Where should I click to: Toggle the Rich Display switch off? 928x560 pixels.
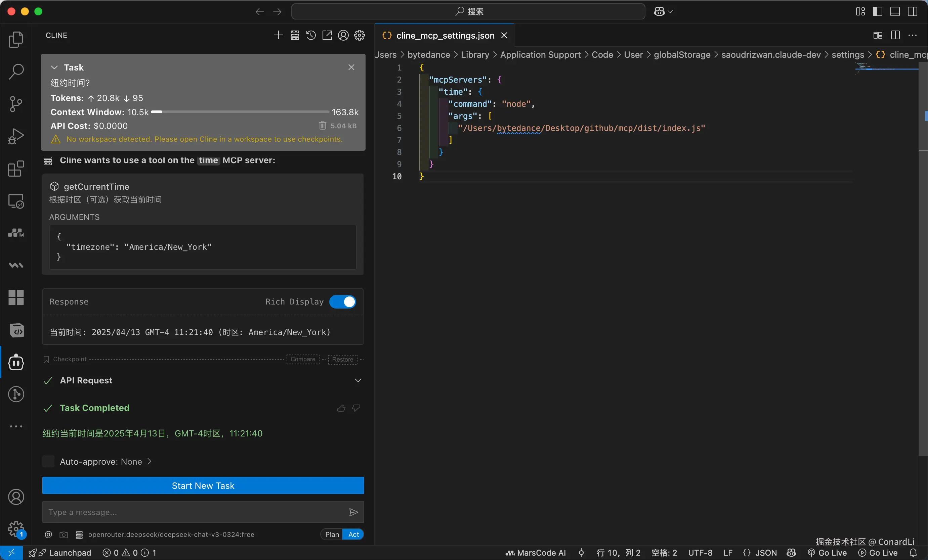point(342,302)
